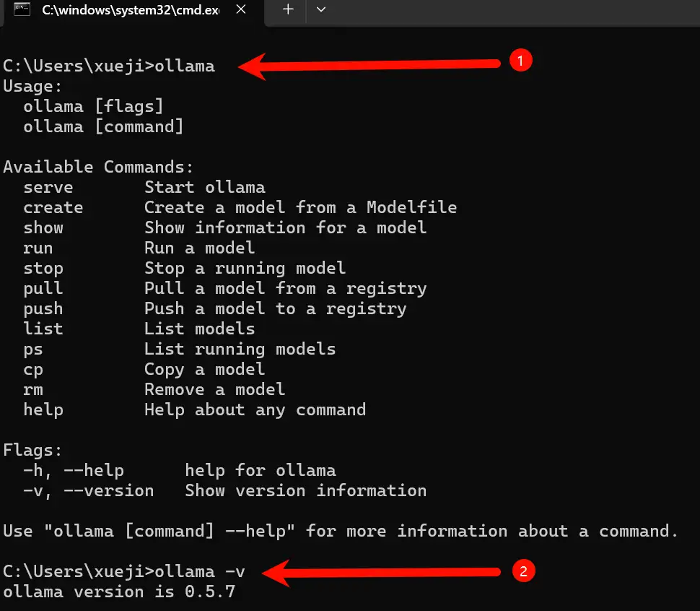Click the "ps" command entry
This screenshot has width=700, height=611.
(33, 350)
